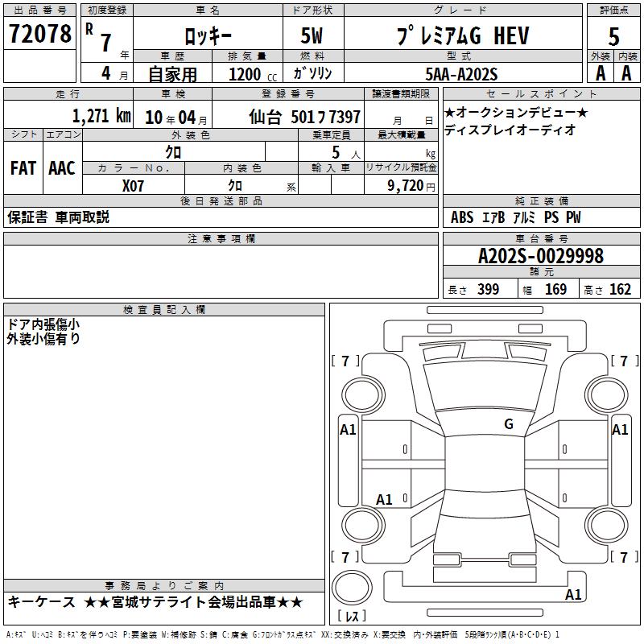The image size is (644, 644).
Task: Click the overall evaluation score 5
Action: pos(613,36)
